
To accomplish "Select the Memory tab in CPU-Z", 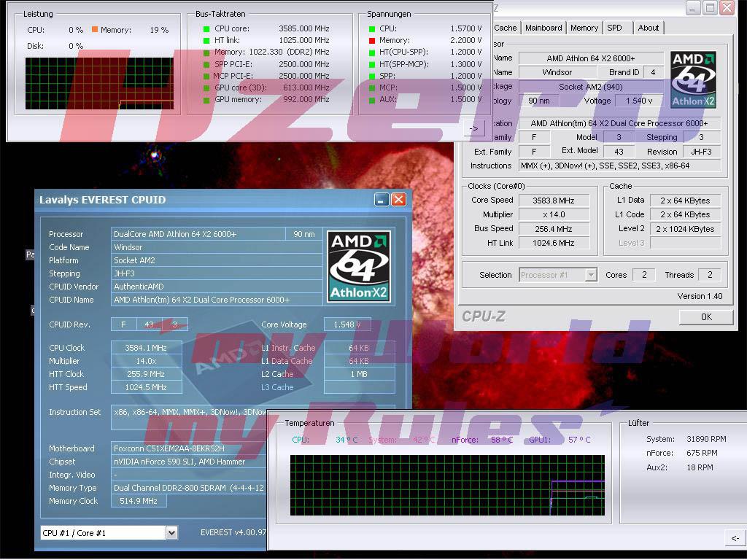I will pos(584,28).
